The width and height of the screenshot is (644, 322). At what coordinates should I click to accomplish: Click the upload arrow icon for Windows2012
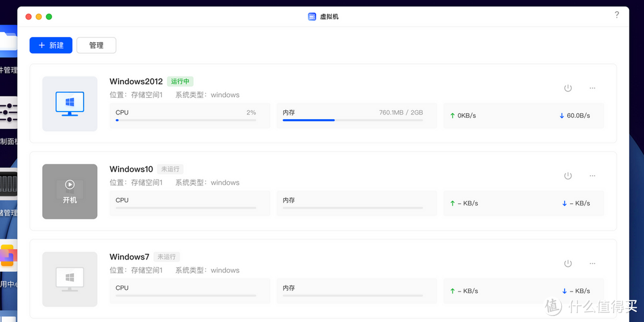pos(453,116)
